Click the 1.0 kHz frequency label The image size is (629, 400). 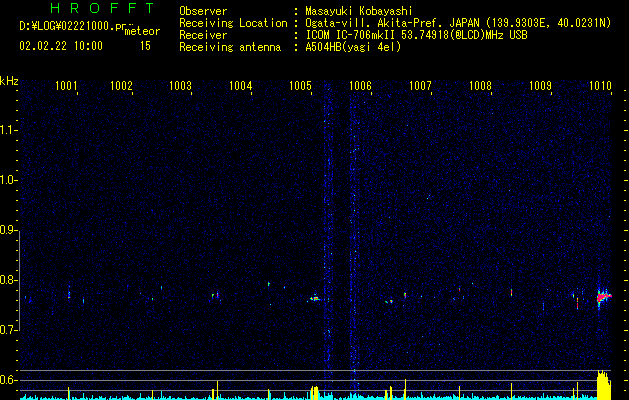[9, 180]
